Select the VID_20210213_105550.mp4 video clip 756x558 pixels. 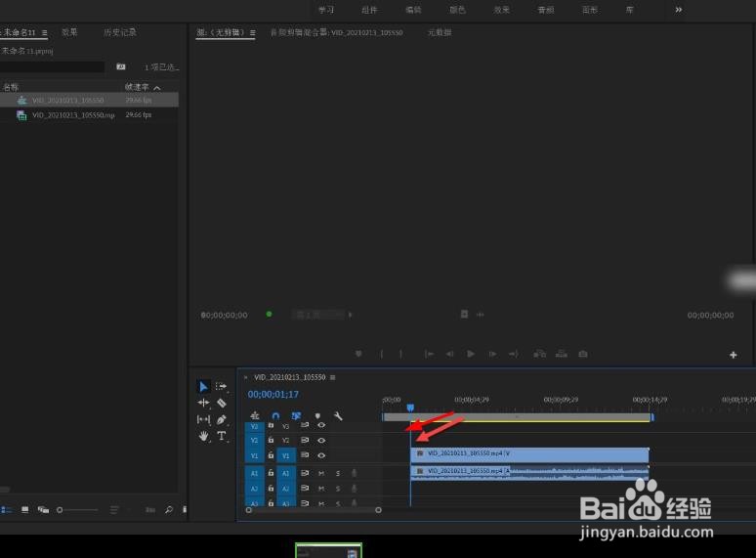(529, 454)
